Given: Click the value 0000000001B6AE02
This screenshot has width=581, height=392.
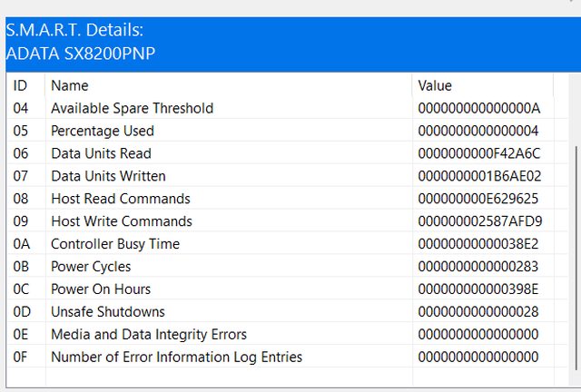Looking at the screenshot, I should (x=479, y=176).
